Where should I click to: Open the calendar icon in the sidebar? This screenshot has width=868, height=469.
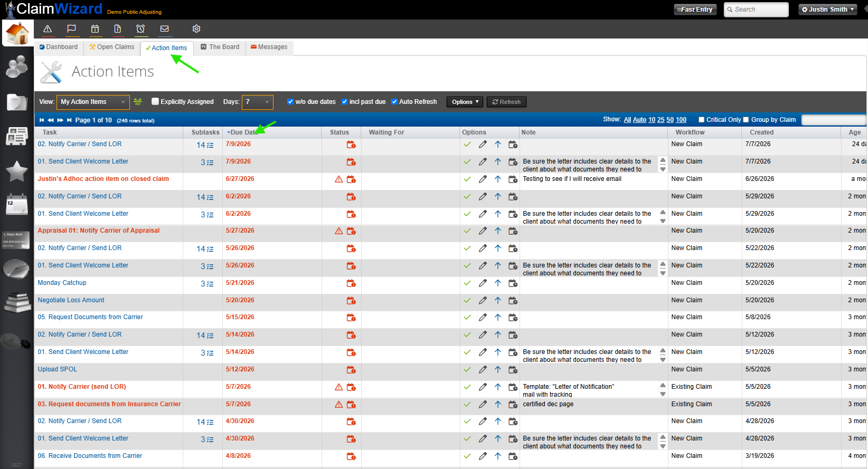17,204
